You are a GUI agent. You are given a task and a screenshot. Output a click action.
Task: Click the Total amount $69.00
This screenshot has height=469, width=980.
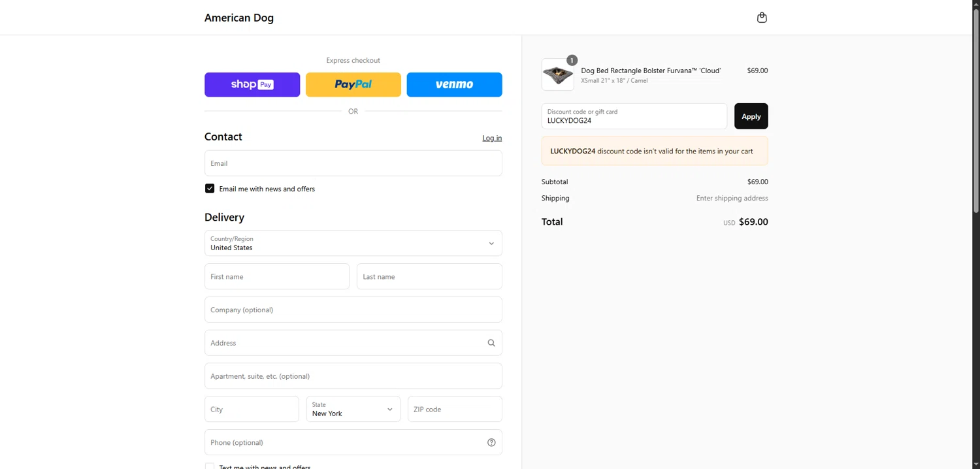[753, 222]
